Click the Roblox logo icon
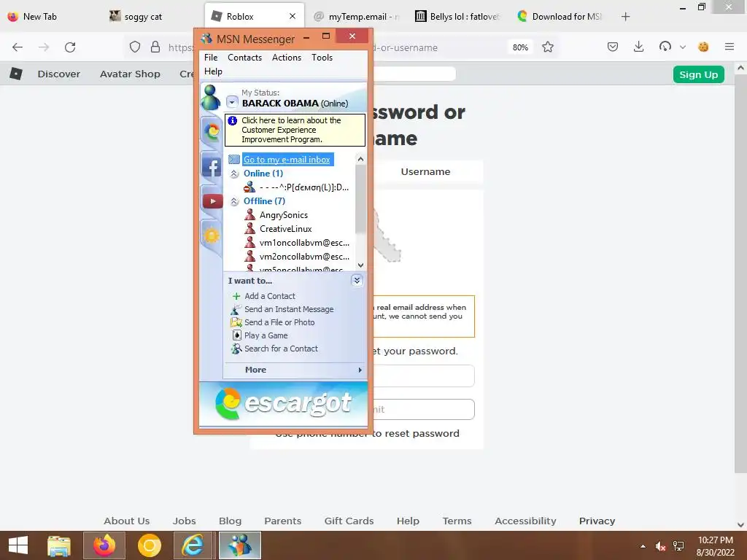747x560 pixels. tap(16, 74)
